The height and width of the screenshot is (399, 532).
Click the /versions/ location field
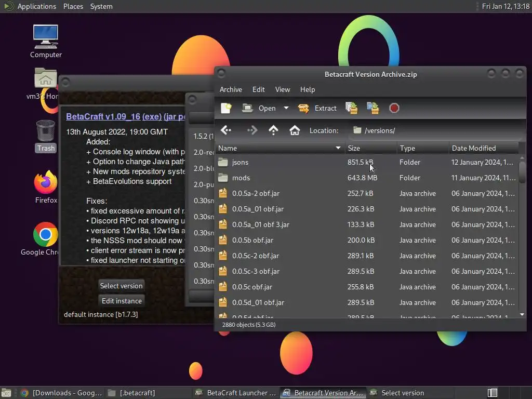436,130
